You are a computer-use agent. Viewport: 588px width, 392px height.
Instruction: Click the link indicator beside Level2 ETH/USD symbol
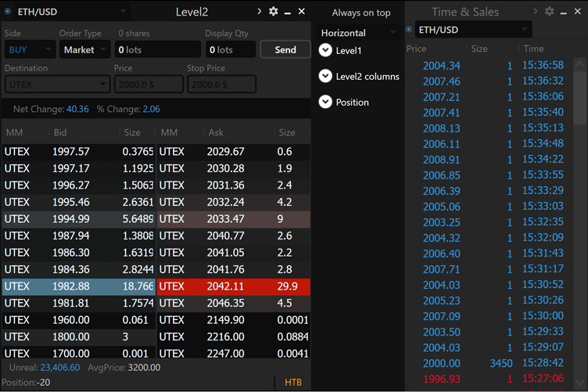tap(9, 12)
